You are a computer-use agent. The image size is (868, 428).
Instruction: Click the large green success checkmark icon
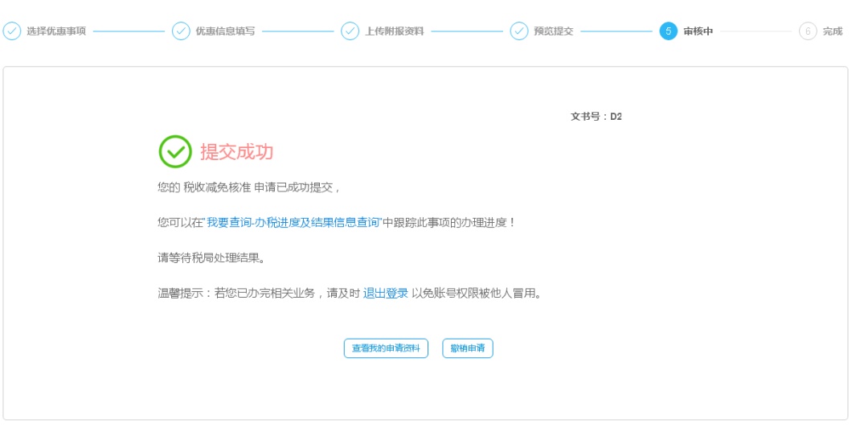tap(174, 151)
